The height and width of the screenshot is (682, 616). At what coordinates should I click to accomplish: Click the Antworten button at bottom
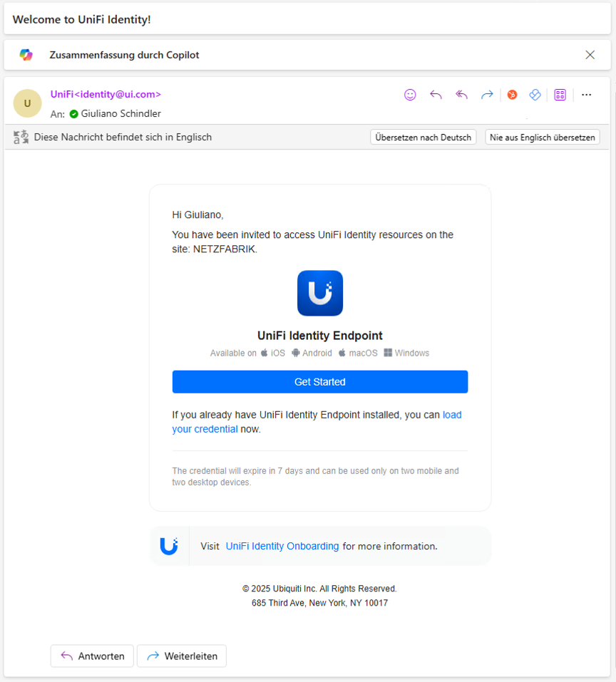[92, 656]
